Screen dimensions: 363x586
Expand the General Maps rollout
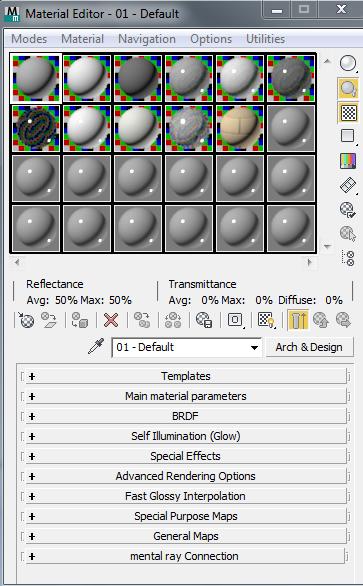[186, 536]
